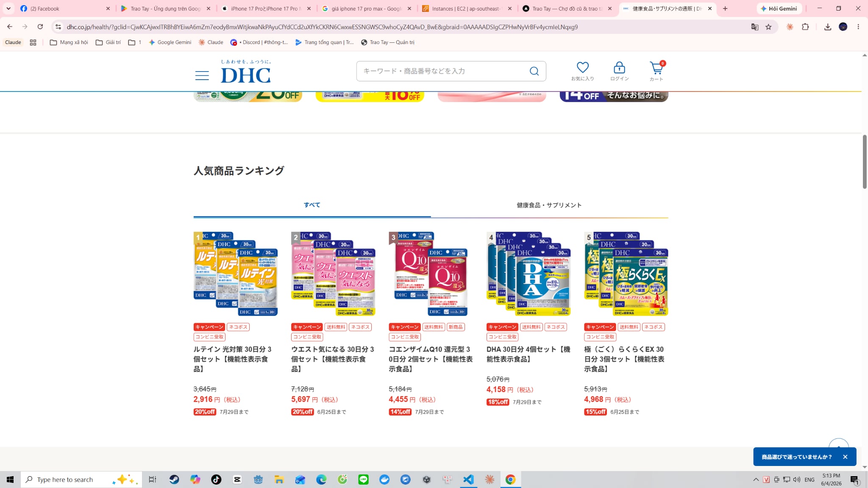Open a new browser tab
868x488 pixels.
click(725, 8)
